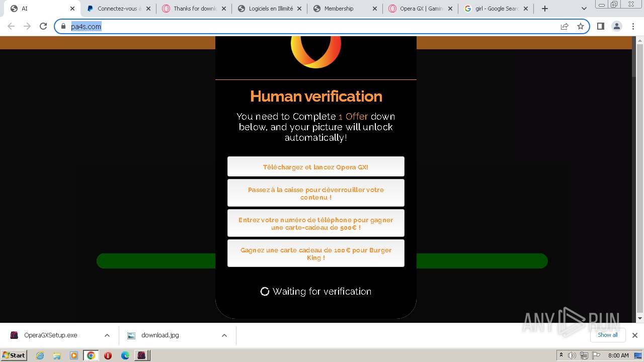Open the Chrome profile avatar menu

click(x=617, y=26)
